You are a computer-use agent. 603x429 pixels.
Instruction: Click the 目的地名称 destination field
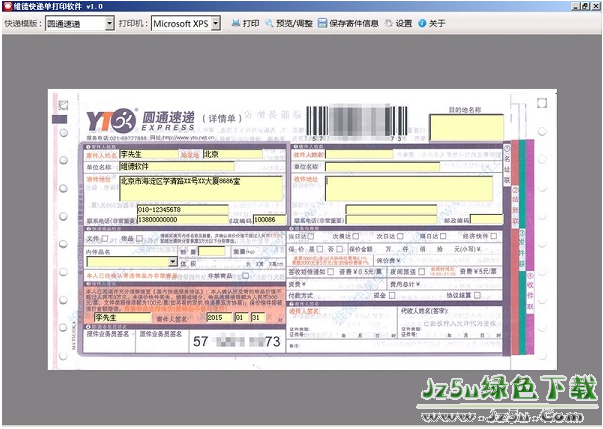466,127
